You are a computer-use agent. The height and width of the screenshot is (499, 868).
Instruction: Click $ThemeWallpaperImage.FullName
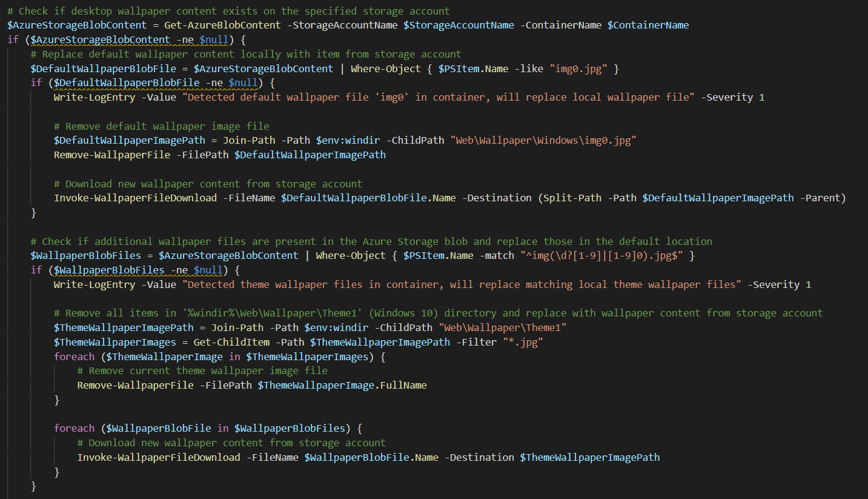tap(342, 385)
